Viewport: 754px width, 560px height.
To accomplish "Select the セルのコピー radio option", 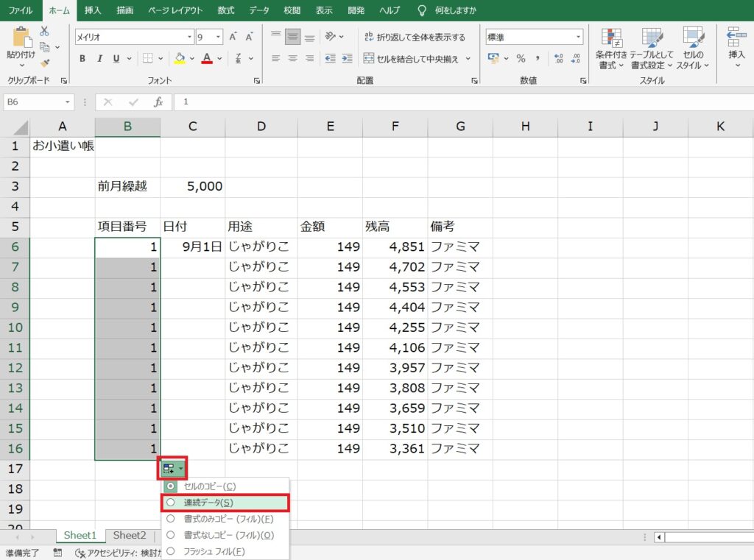I will point(170,486).
